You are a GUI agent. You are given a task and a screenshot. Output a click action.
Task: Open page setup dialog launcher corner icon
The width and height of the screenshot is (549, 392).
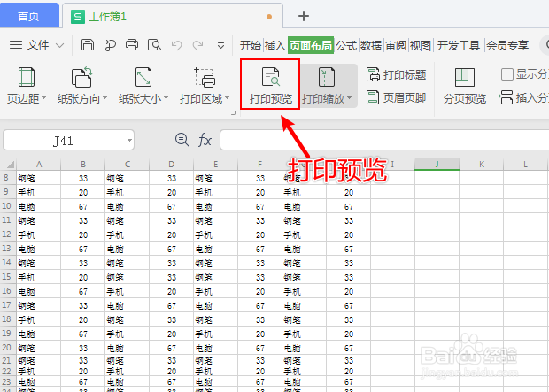[234, 112]
